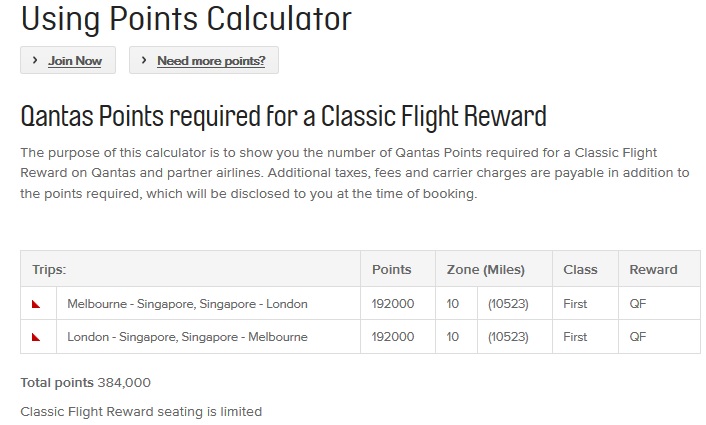Image resolution: width=706 pixels, height=425 pixels.
Task: Click the First class cell for London - Singapore trip
Action: click(575, 337)
